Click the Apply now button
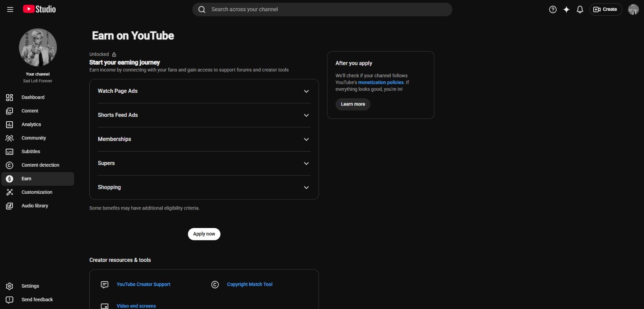This screenshot has width=644, height=309. (x=204, y=234)
